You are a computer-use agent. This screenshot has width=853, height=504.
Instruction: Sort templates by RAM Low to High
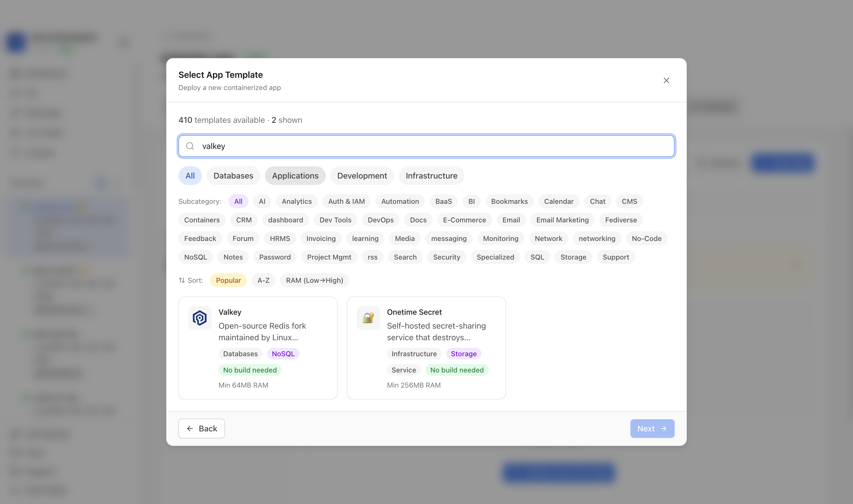314,280
